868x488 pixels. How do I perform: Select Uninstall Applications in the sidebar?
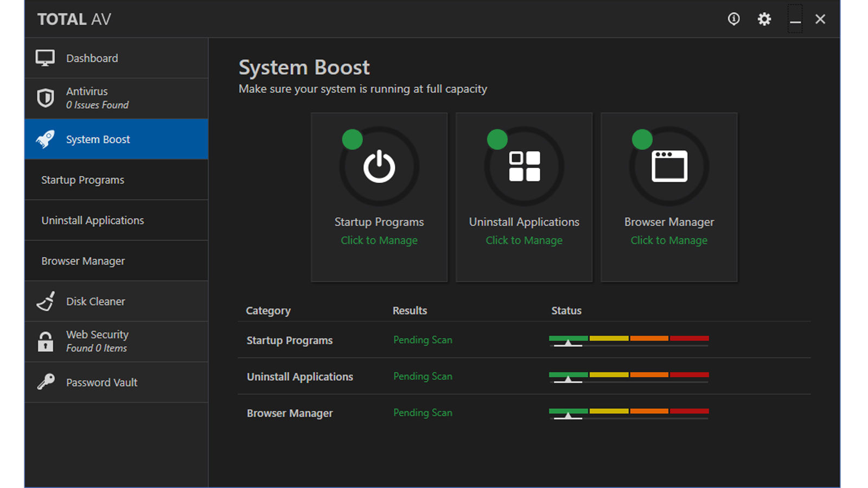(93, 221)
